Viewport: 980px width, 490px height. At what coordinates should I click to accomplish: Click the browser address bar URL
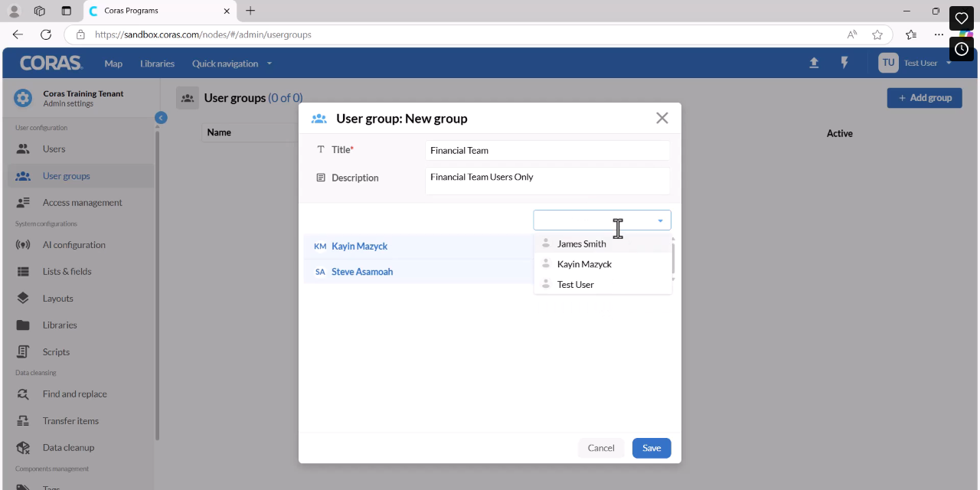203,34
